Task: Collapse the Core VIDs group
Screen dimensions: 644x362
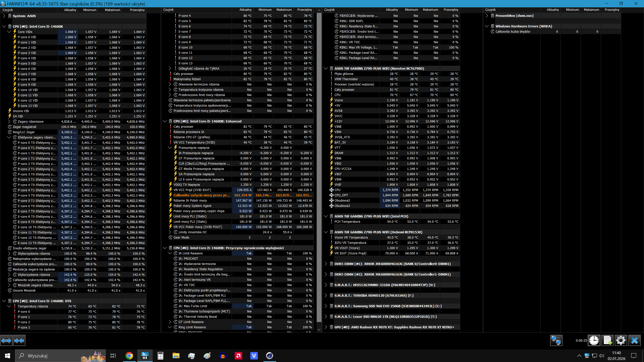Action: 9,32
